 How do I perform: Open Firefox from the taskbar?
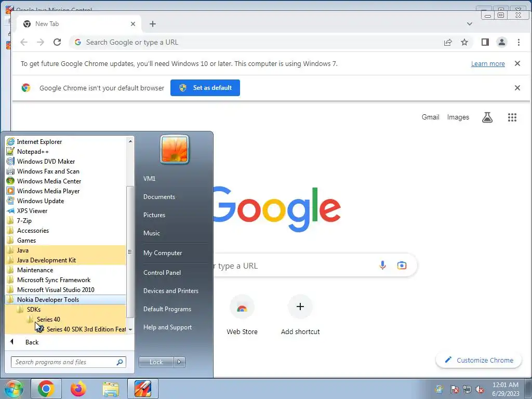78,389
